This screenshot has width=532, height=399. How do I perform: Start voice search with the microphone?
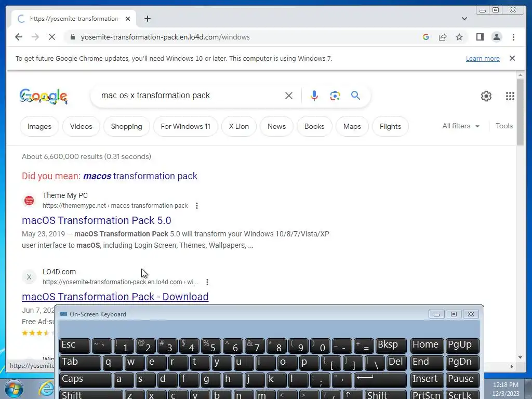(x=314, y=96)
